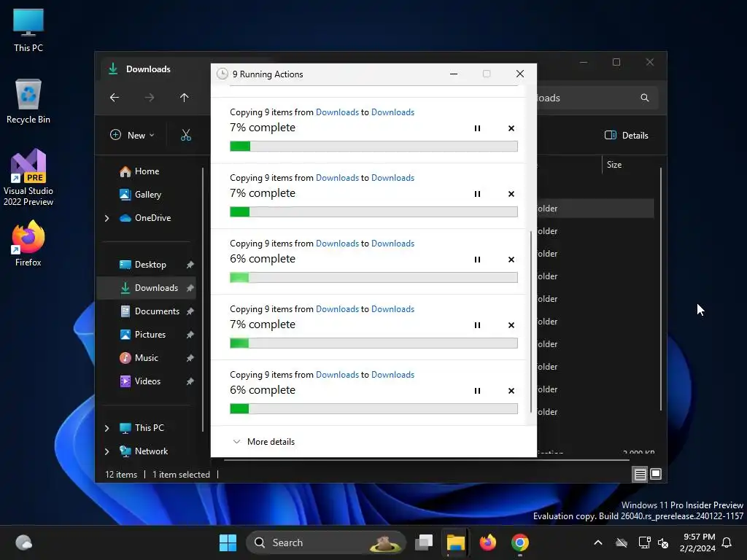Open the Windows Start menu
Image resolution: width=747 pixels, height=560 pixels.
(228, 542)
